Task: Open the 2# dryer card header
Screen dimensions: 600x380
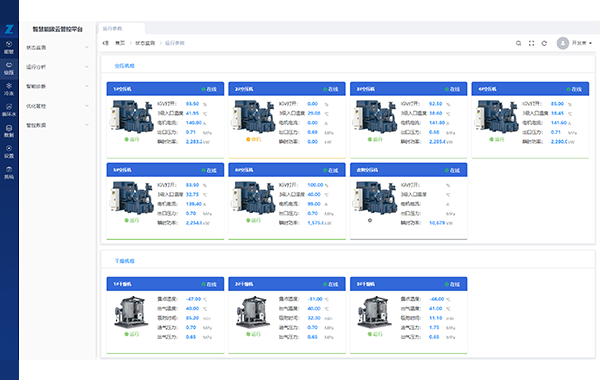Action: click(287, 284)
